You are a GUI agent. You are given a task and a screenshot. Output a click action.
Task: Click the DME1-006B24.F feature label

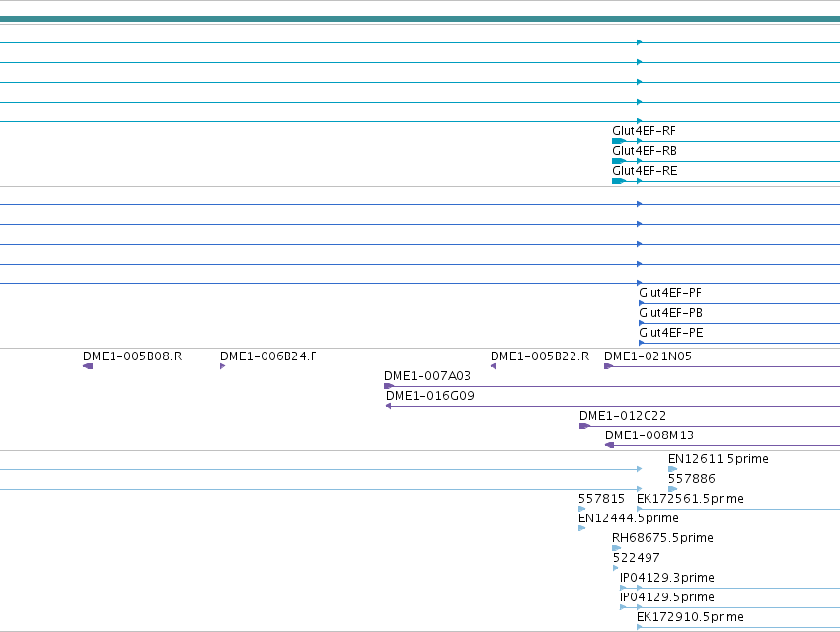point(268,356)
